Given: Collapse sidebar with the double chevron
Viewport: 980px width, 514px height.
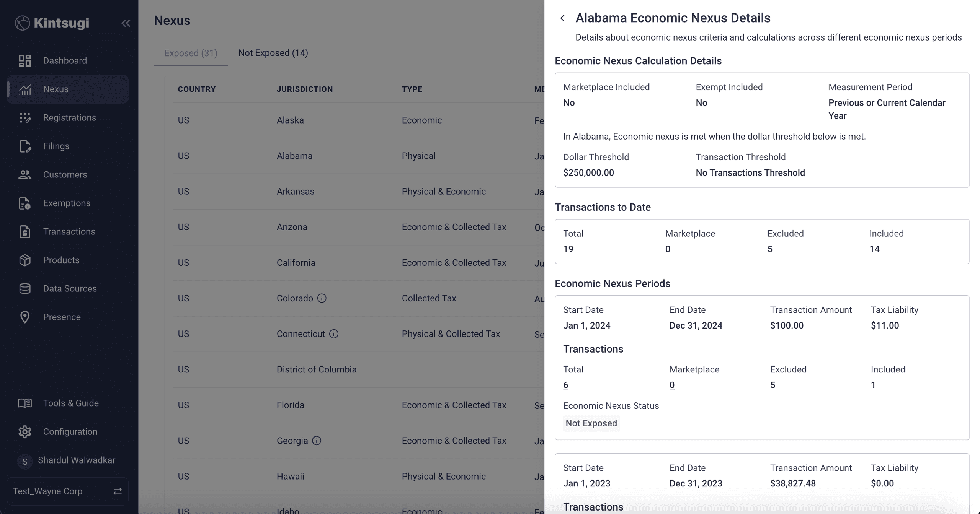Looking at the screenshot, I should pyautogui.click(x=126, y=23).
